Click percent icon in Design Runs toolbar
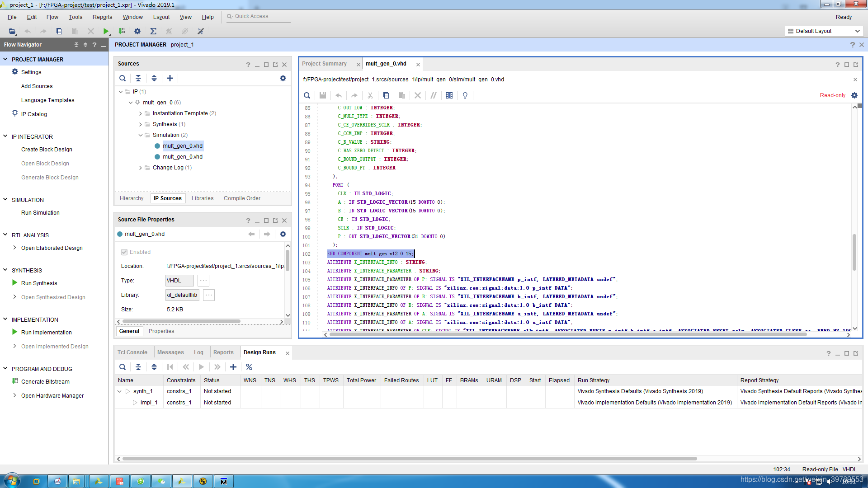Image resolution: width=868 pixels, height=488 pixels. click(249, 367)
